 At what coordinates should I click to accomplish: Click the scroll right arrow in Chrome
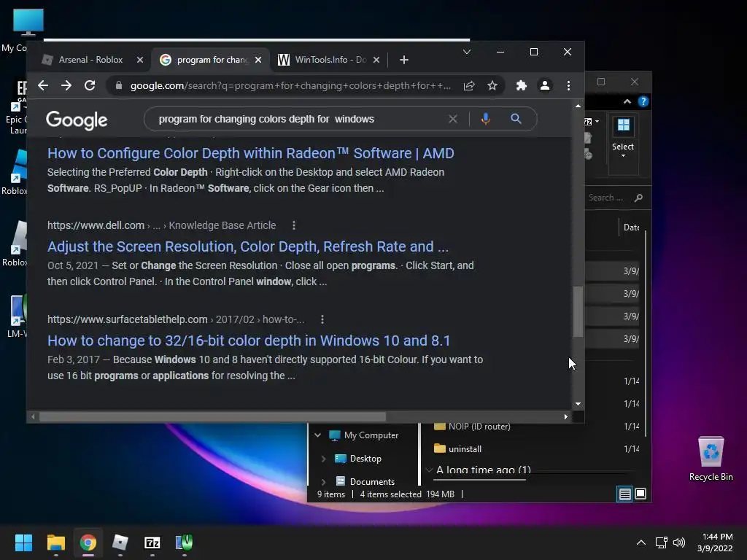coord(565,416)
